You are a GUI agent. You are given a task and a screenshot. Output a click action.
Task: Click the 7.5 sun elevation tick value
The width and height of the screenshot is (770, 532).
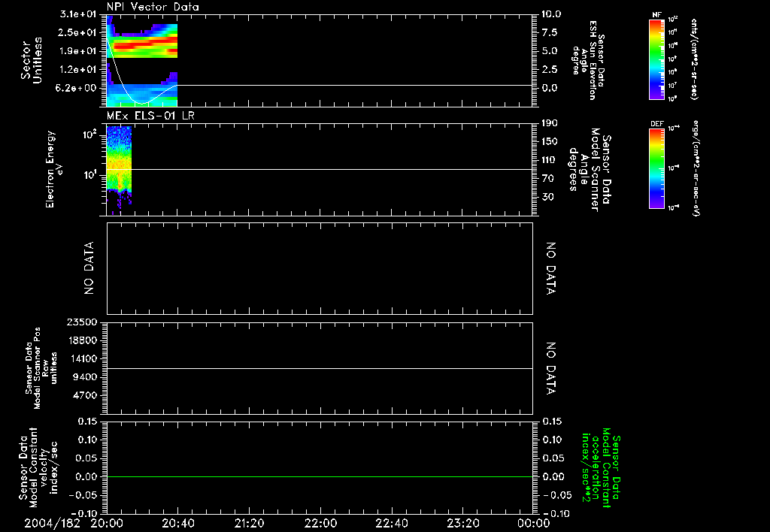coord(550,32)
